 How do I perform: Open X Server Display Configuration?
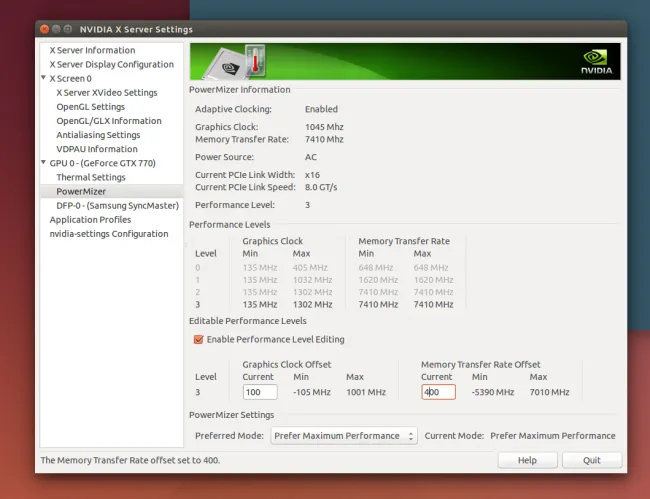click(x=112, y=64)
